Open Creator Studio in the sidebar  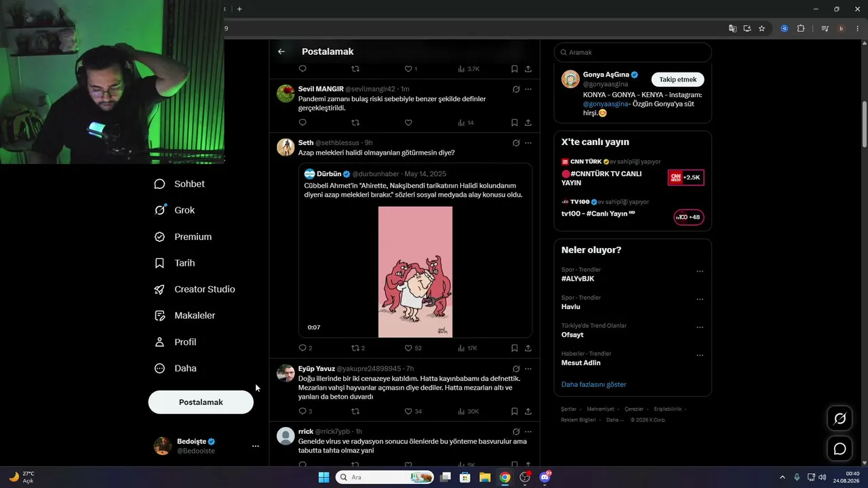point(195,289)
